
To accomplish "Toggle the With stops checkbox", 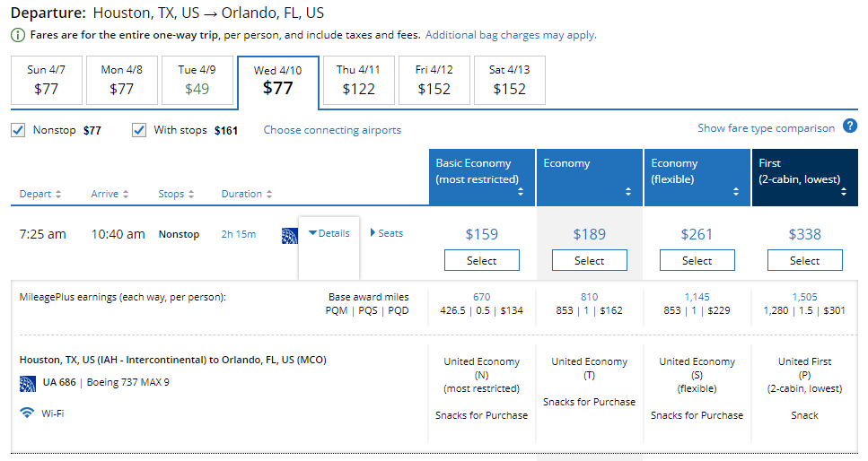I will click(139, 130).
